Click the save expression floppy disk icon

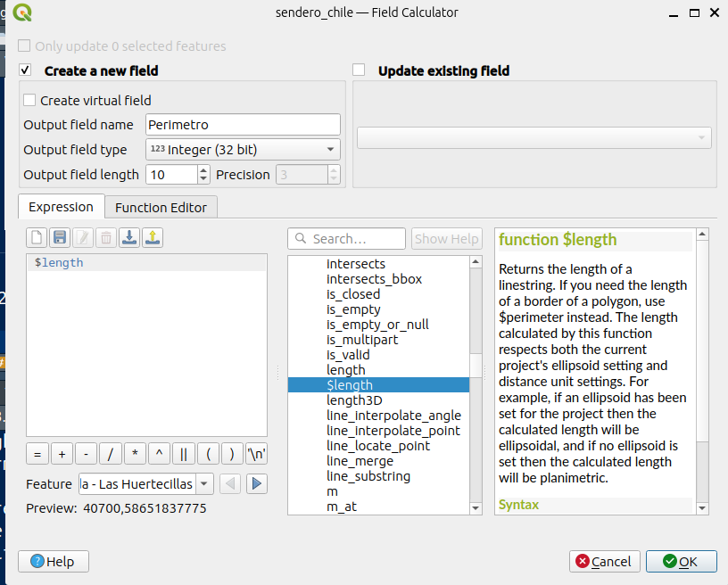click(x=60, y=237)
